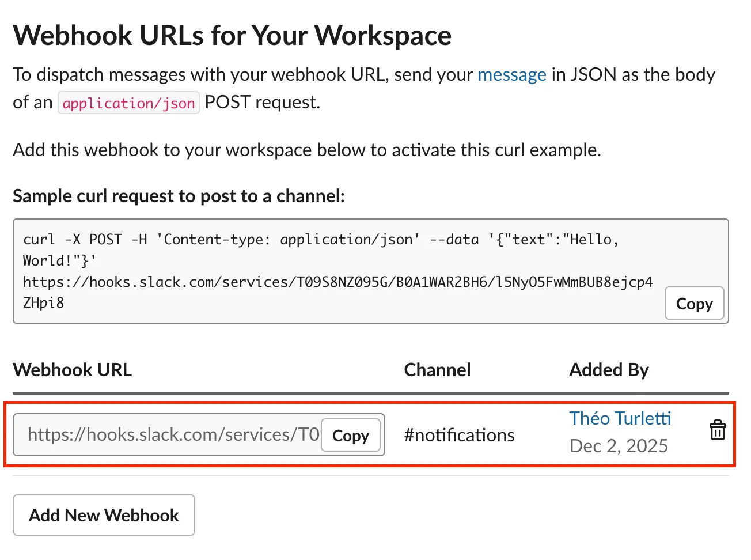Open the "message" documentation link

tap(511, 75)
